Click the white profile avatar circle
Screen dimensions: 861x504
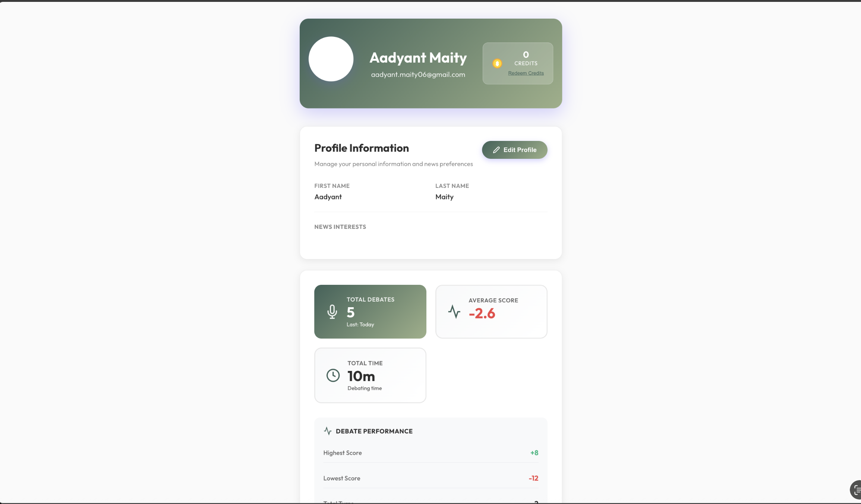[331, 59]
